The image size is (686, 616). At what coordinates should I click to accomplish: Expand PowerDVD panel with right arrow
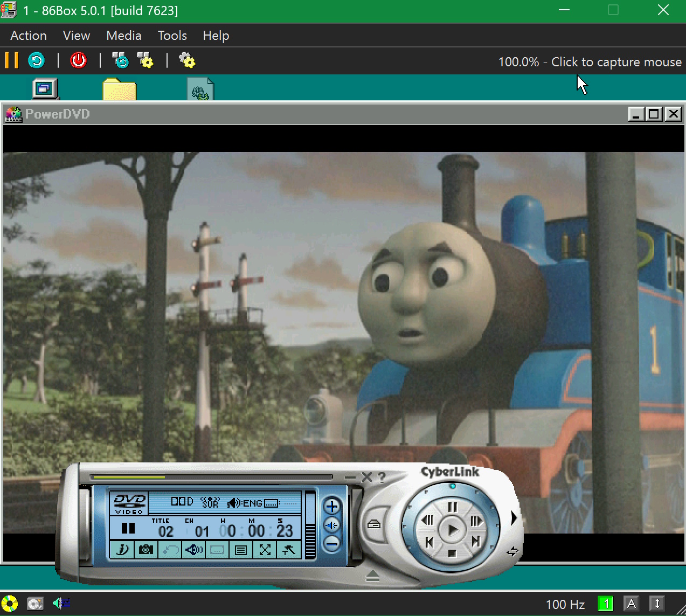coord(514,518)
